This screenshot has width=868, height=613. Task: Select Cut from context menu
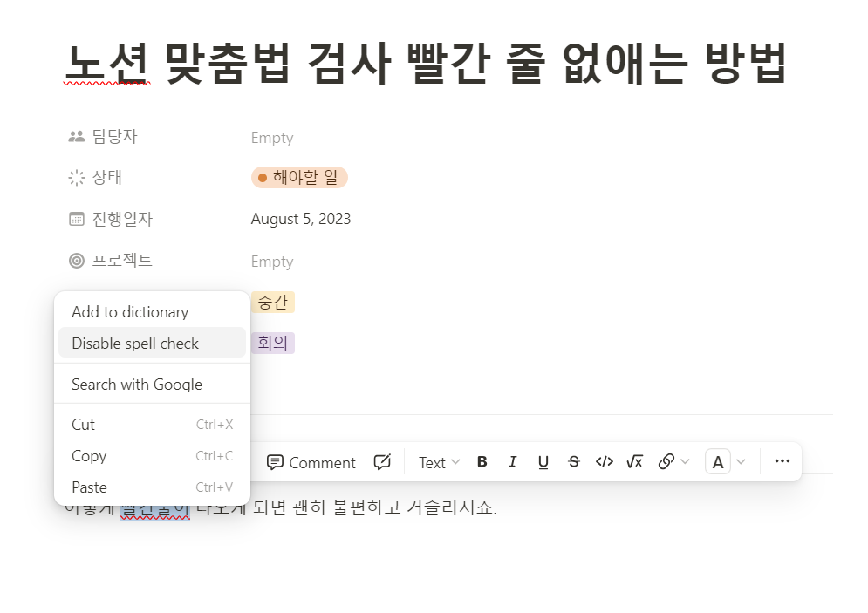point(153,425)
